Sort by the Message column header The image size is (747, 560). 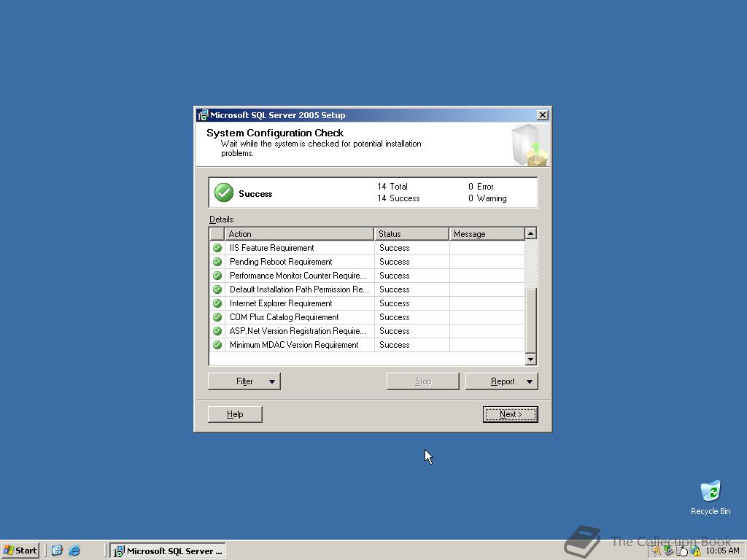tap(487, 234)
